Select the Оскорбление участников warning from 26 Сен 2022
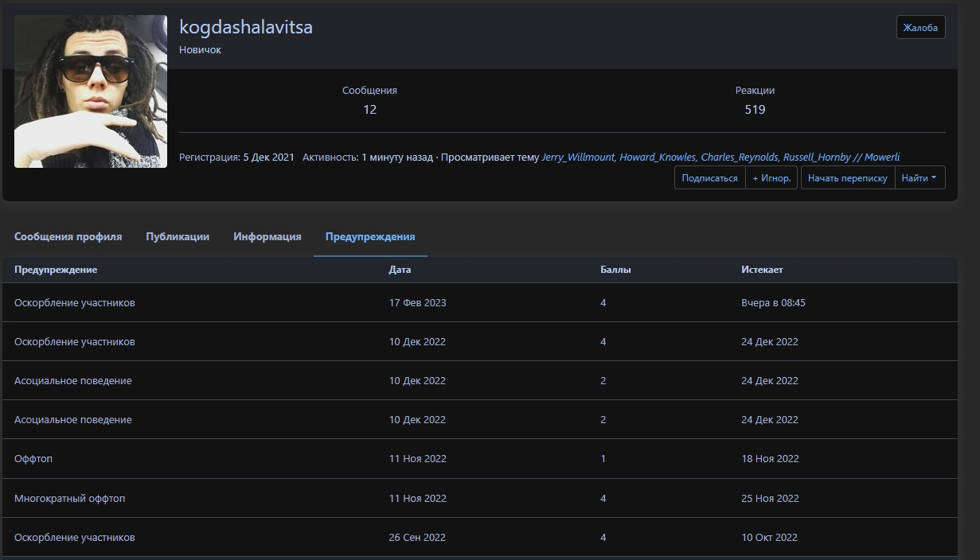Screen dimensions: 980x560 [75, 538]
